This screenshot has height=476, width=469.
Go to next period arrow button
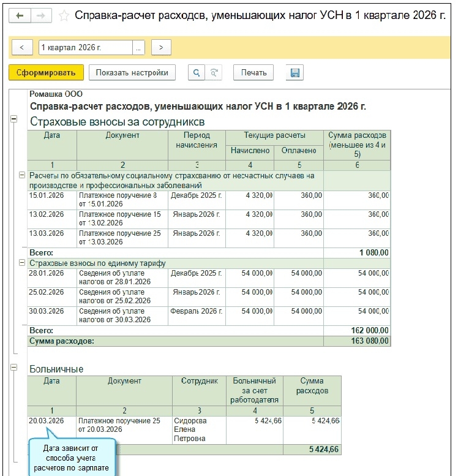160,47
